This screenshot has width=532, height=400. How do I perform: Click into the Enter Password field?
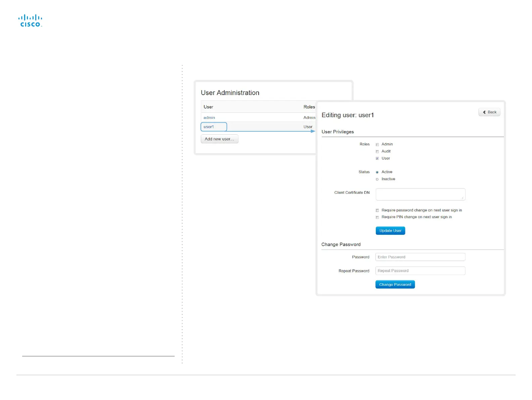click(x=420, y=257)
